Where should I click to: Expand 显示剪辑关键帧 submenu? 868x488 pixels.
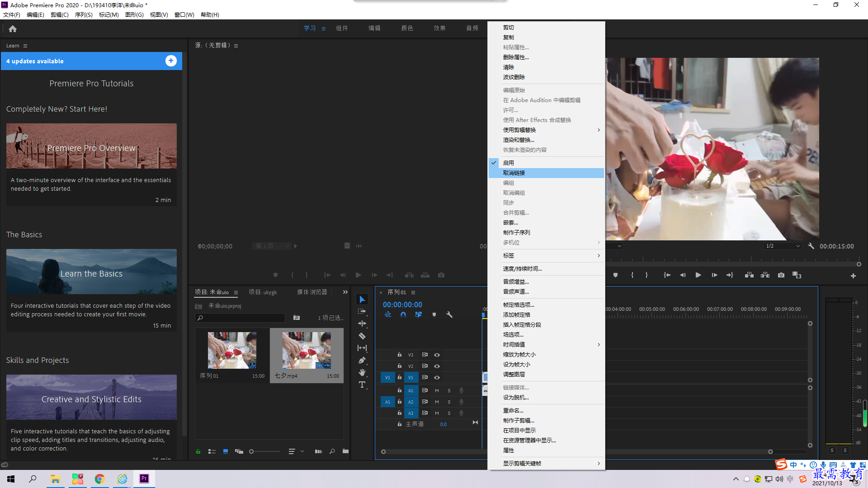pos(546,464)
